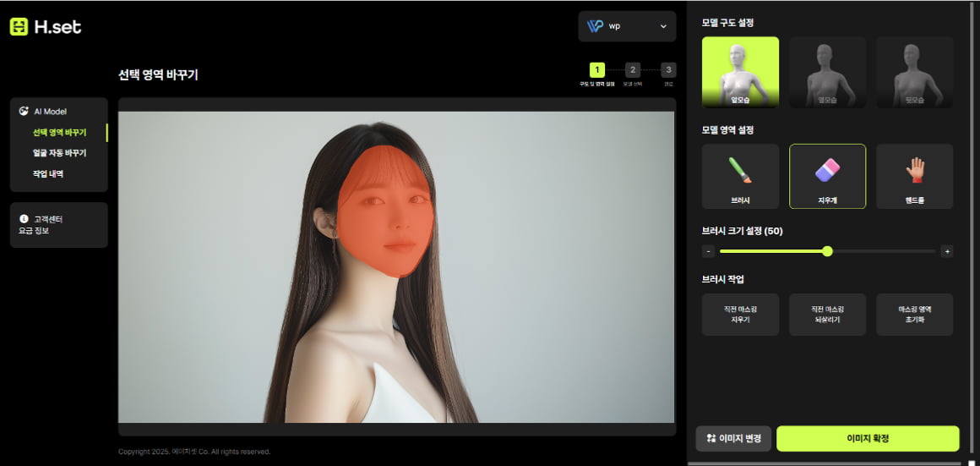Choose the 옆모습 side-view model pose
This screenshot has width=980, height=466.
[827, 72]
